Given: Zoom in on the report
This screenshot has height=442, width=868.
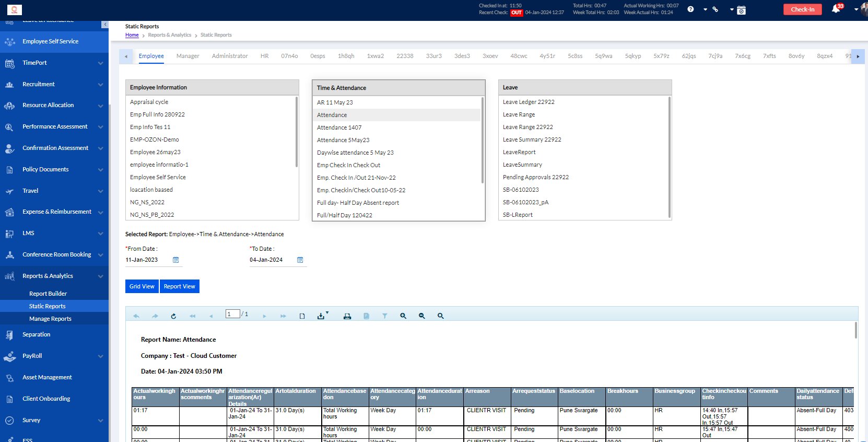Looking at the screenshot, I should click(403, 316).
